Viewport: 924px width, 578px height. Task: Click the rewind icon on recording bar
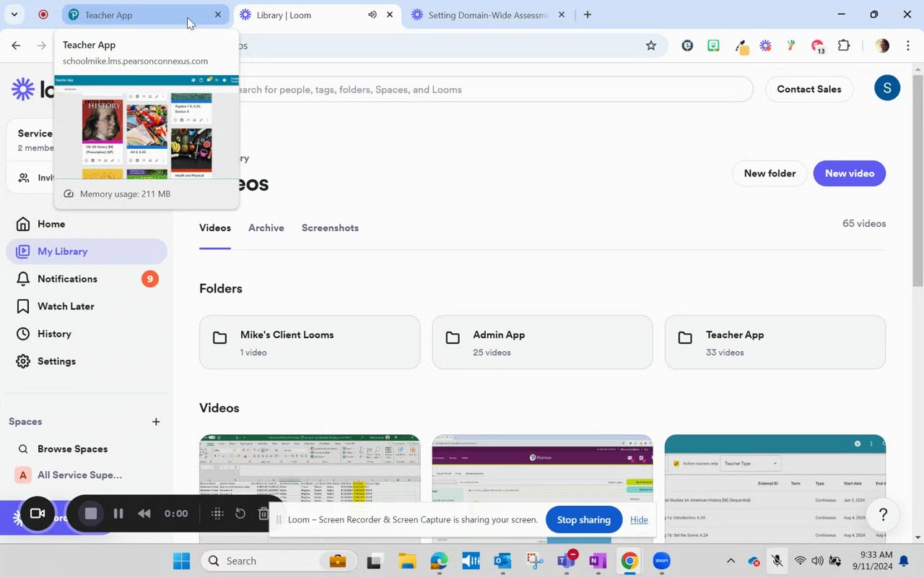click(144, 514)
